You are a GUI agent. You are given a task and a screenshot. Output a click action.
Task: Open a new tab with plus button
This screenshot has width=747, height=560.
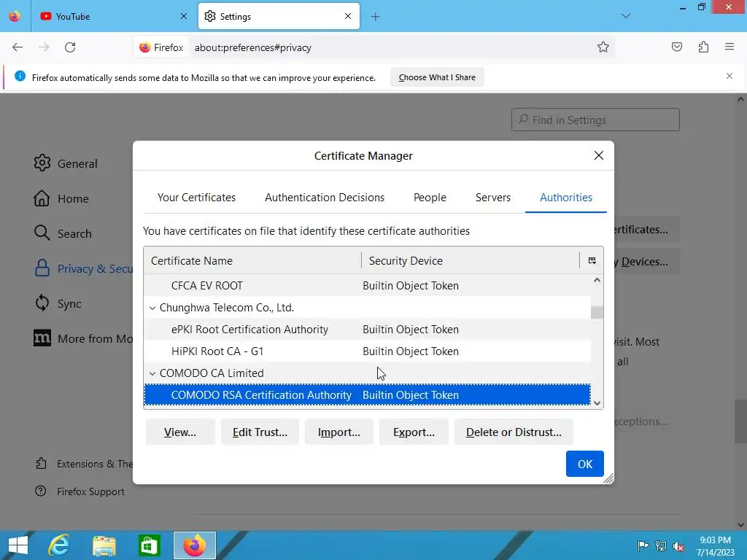pos(376,17)
